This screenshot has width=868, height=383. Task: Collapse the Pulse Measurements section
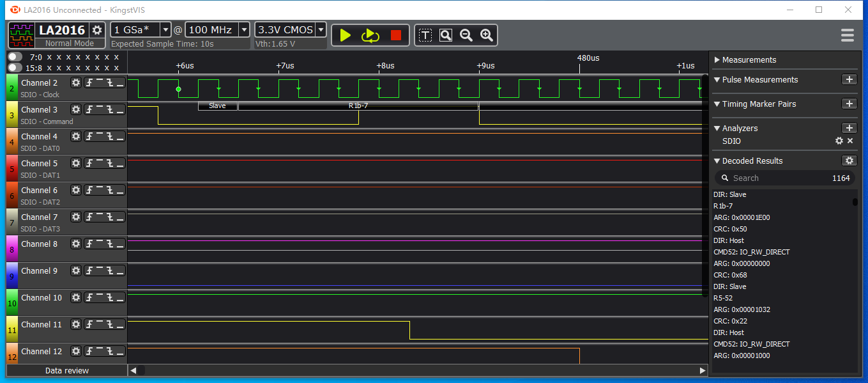pos(718,79)
